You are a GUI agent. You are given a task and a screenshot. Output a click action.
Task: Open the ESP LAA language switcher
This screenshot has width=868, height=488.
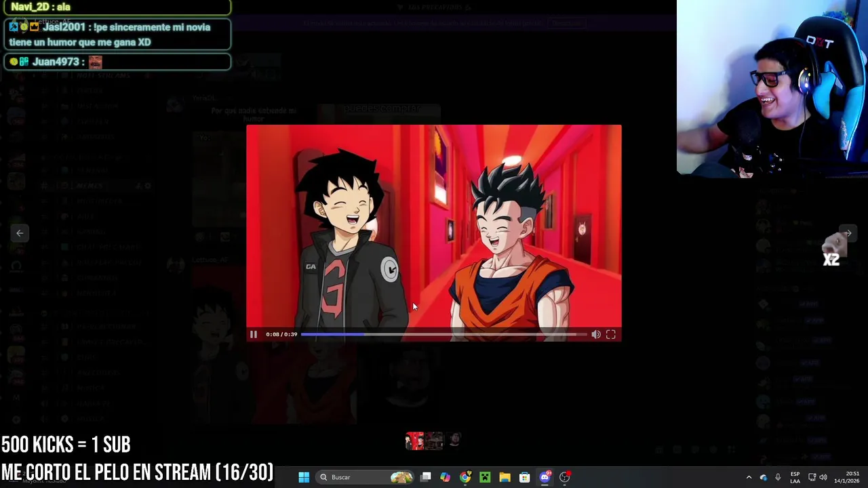[795, 477]
